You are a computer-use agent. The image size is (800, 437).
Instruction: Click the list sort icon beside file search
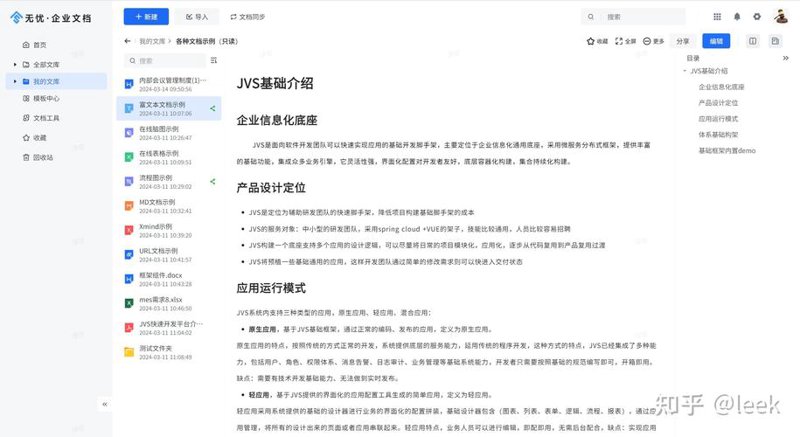[214, 61]
